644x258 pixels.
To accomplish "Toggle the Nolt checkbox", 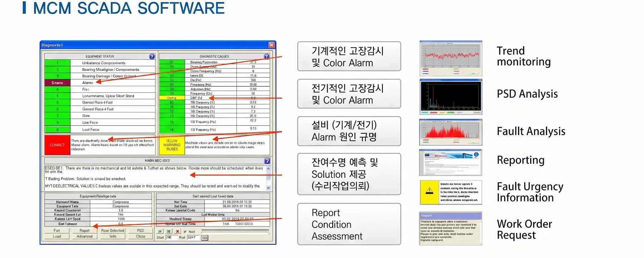I will coord(185,232).
